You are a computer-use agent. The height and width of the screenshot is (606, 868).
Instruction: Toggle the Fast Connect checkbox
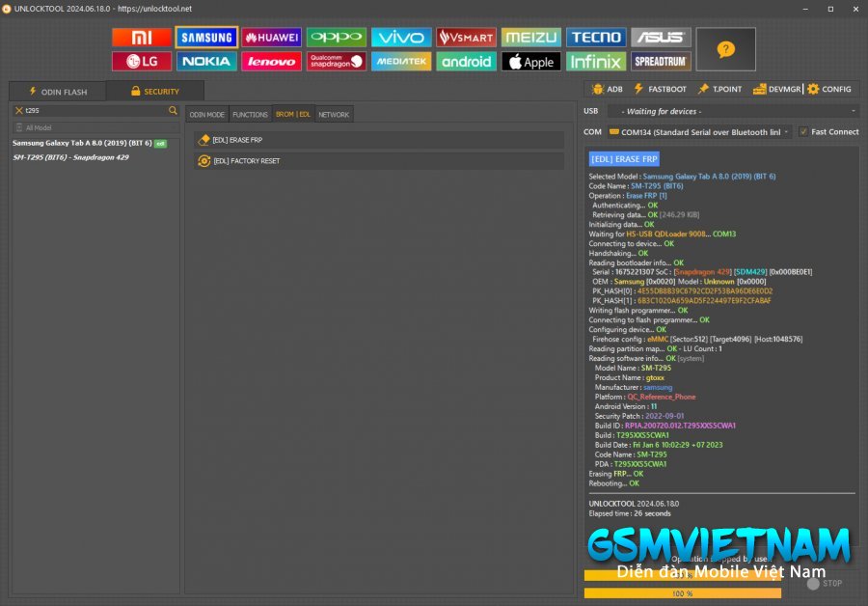point(803,132)
